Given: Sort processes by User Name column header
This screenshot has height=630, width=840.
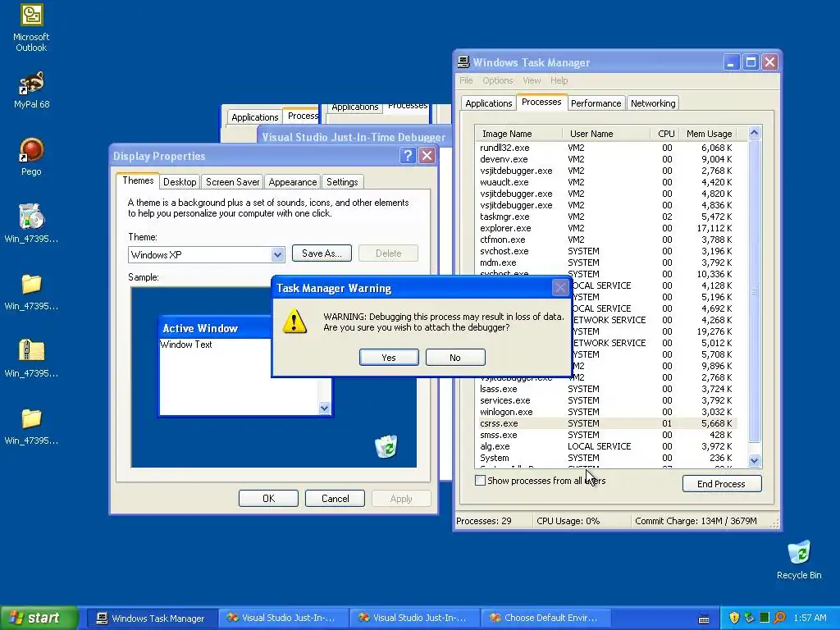Looking at the screenshot, I should tap(606, 134).
